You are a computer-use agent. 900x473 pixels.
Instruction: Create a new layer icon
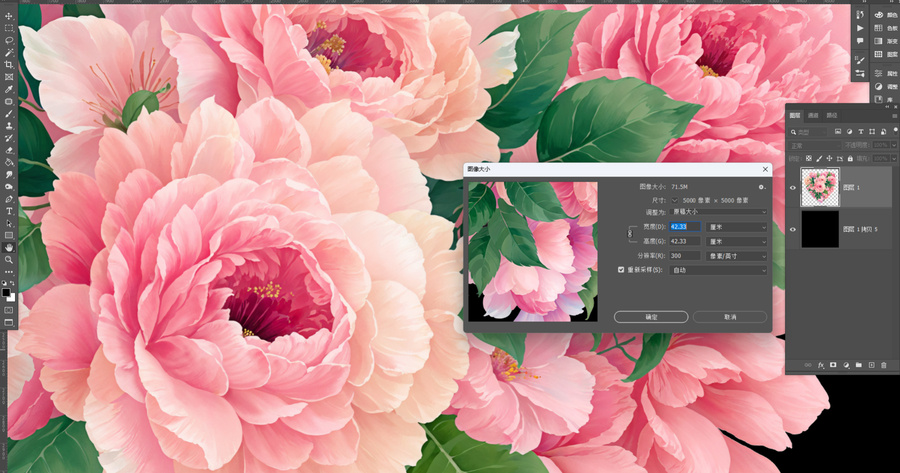[871, 365]
